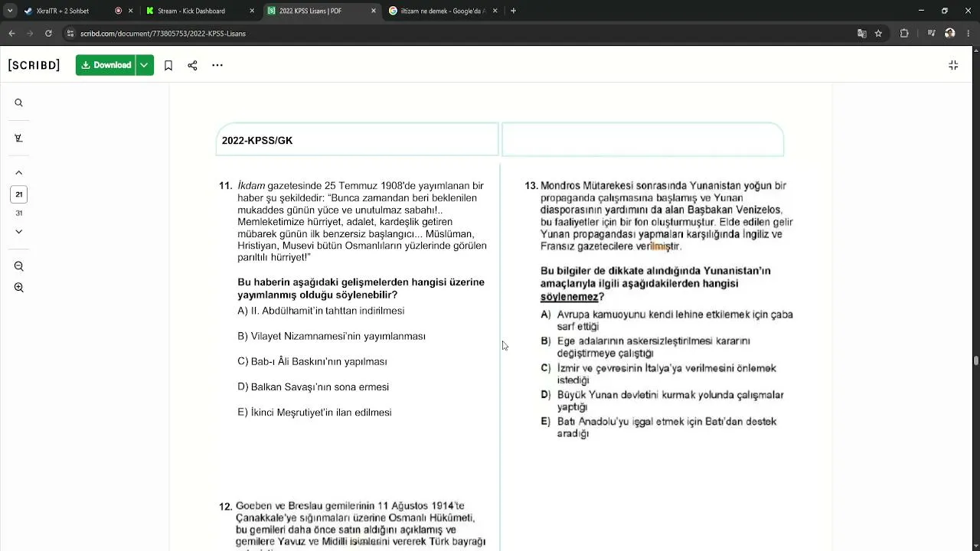Open the tab search dropdown
980x551 pixels.
9,11
